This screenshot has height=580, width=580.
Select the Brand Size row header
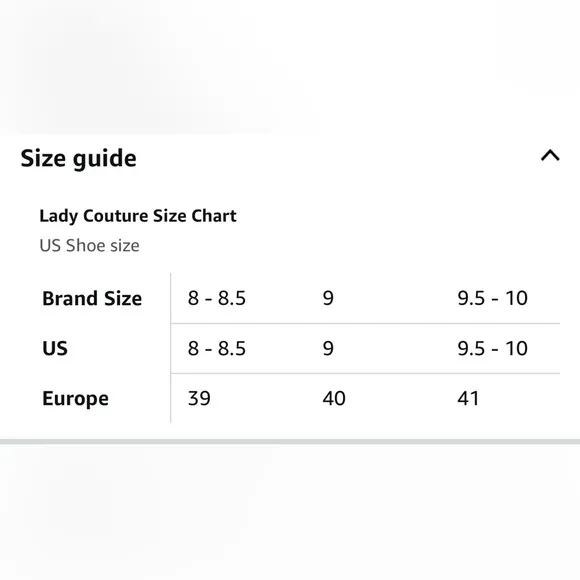pos(92,299)
